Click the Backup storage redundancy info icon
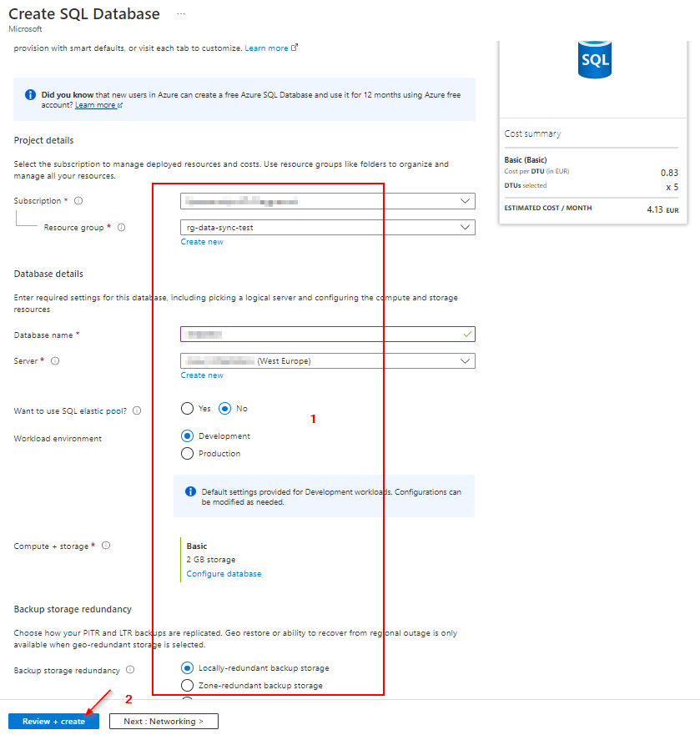 click(x=130, y=670)
